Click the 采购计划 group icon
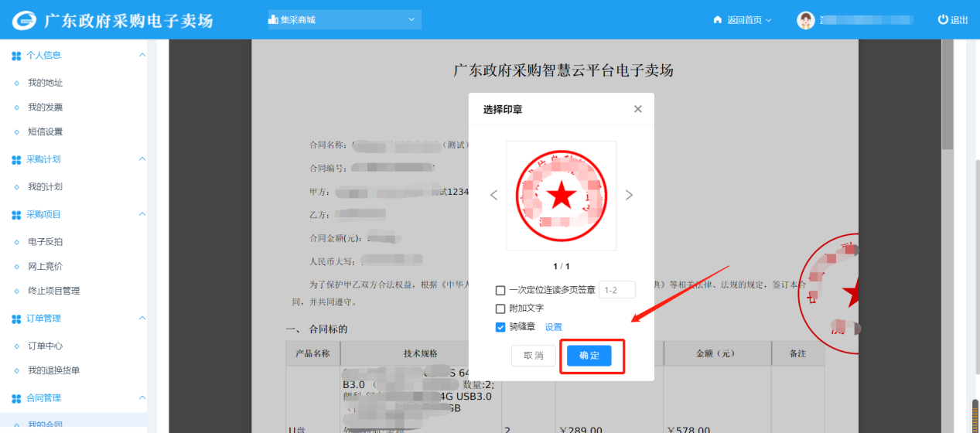 point(16,159)
